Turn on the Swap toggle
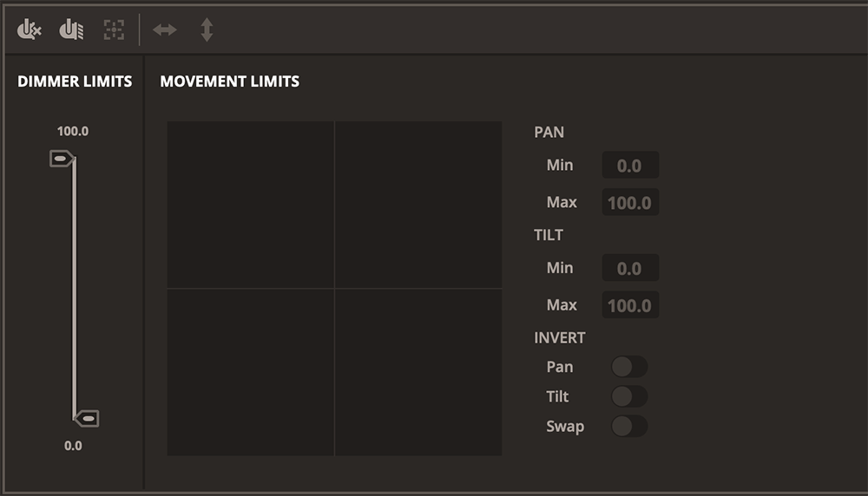This screenshot has height=496, width=868. [629, 426]
